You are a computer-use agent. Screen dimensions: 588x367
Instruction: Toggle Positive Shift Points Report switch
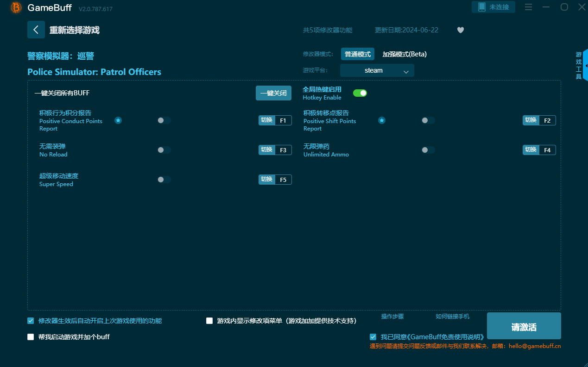(428, 120)
